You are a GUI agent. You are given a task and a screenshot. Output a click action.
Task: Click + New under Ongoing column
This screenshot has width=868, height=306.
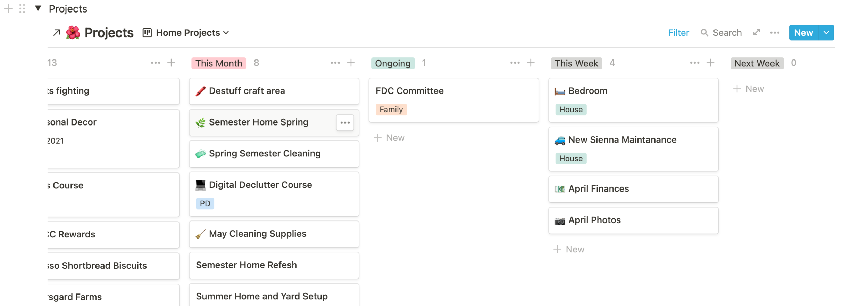(389, 138)
